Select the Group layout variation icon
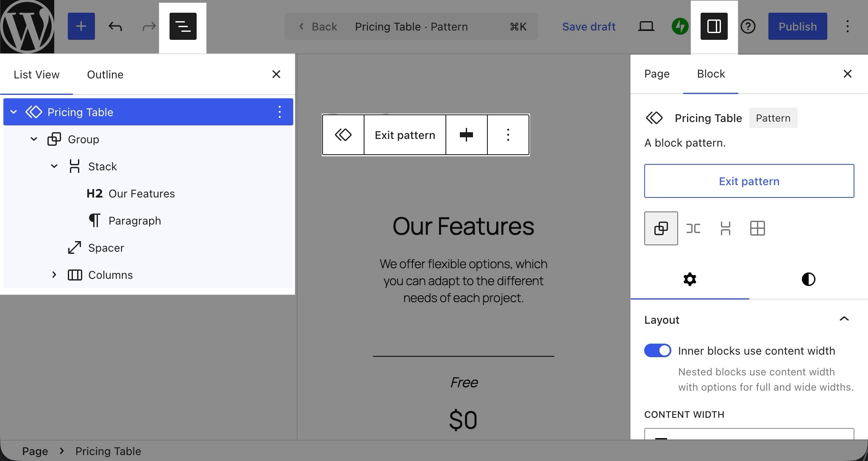The width and height of the screenshot is (868, 461). point(661,228)
